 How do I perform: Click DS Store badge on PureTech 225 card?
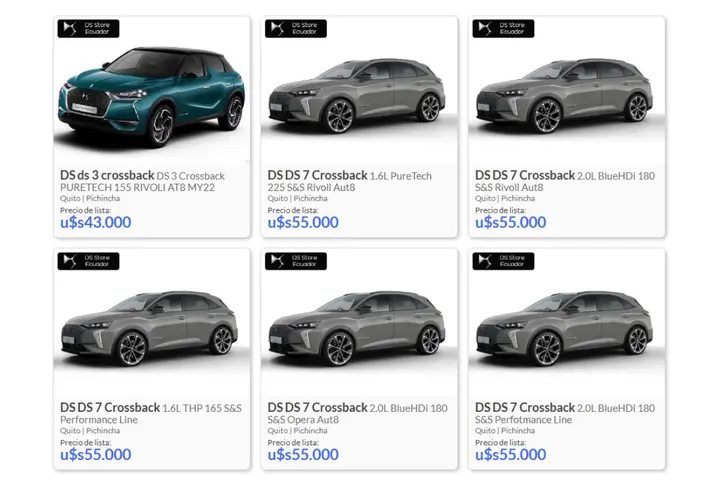point(296,28)
